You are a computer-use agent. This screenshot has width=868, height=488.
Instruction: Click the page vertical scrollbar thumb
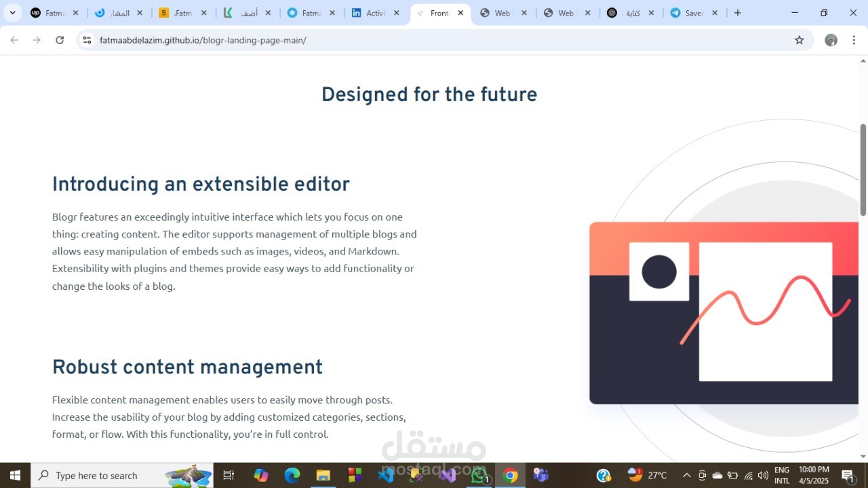pos(863,170)
